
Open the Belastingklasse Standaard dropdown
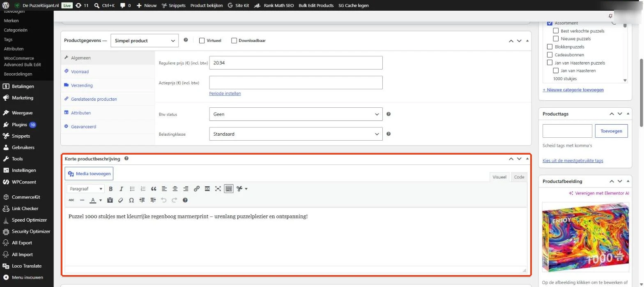(x=296, y=134)
